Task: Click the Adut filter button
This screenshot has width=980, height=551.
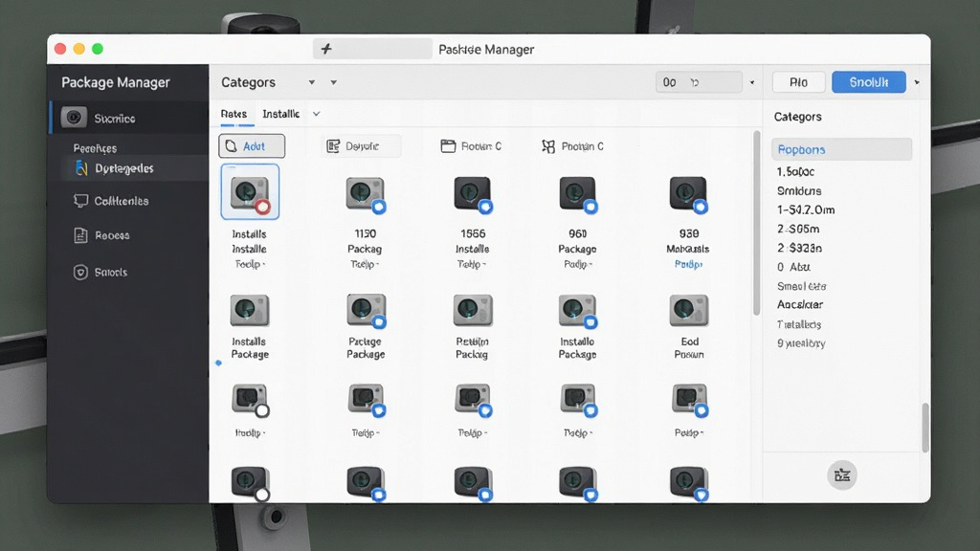Action: click(x=252, y=146)
